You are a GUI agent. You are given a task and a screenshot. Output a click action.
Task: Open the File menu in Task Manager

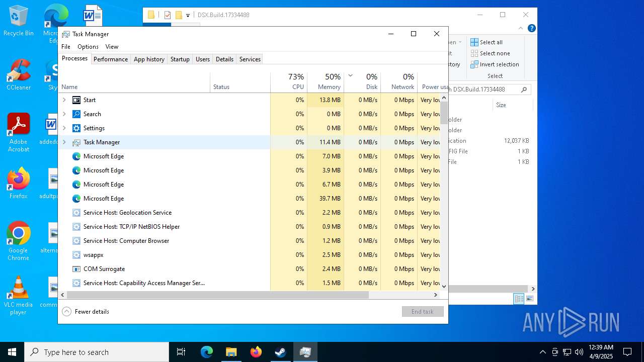[x=66, y=47]
